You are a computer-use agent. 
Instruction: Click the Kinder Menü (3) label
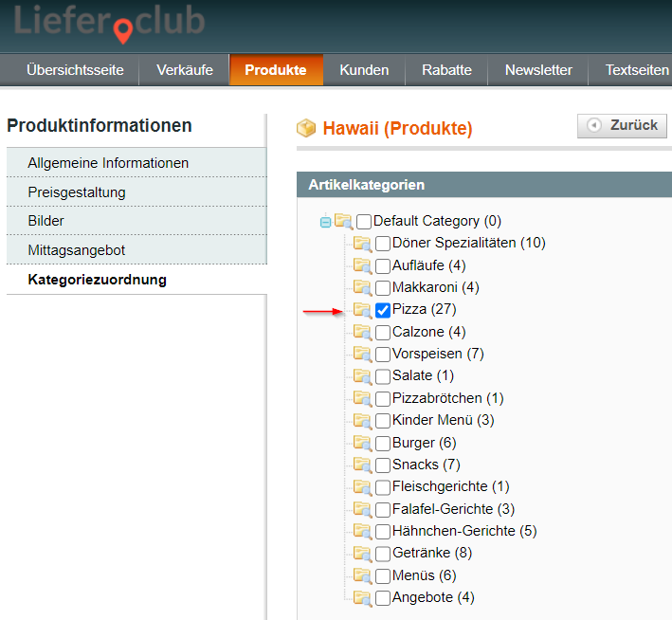444,420
